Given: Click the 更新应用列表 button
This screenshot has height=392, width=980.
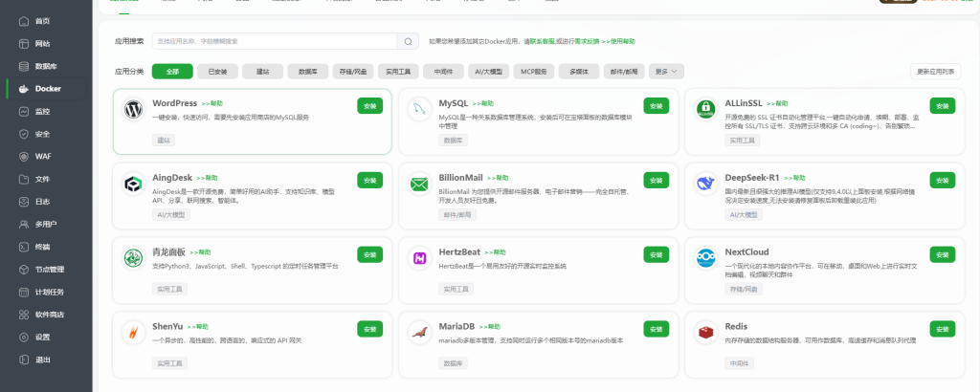Looking at the screenshot, I should (936, 72).
